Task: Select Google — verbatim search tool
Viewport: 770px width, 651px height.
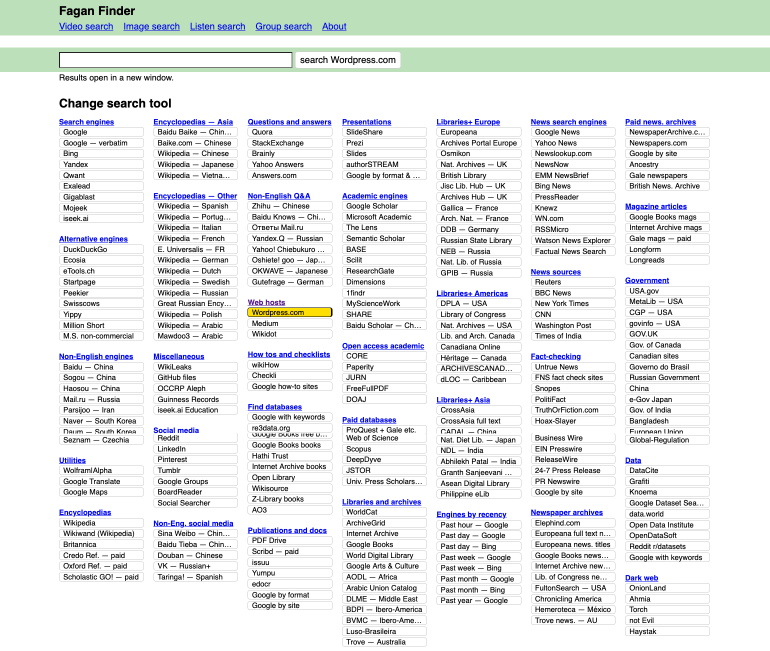Action: (x=101, y=143)
